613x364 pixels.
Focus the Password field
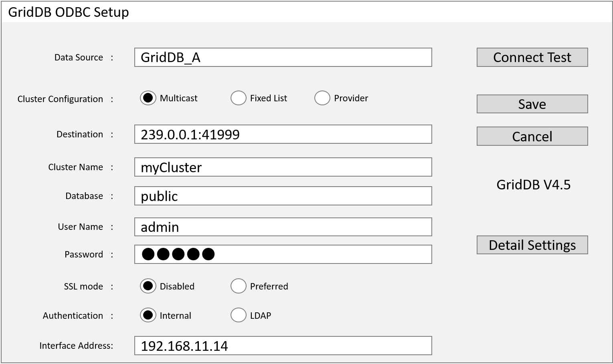pyautogui.click(x=283, y=254)
